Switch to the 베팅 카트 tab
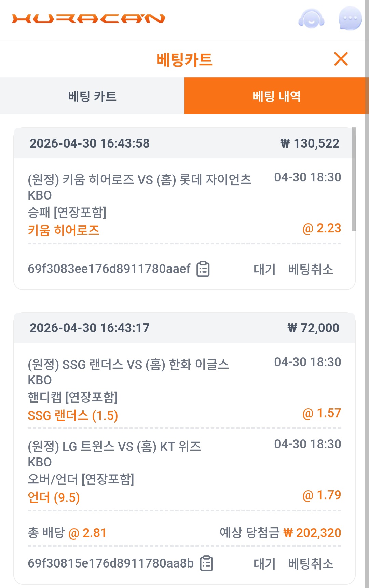Image resolution: width=369 pixels, height=588 pixels. click(x=92, y=96)
